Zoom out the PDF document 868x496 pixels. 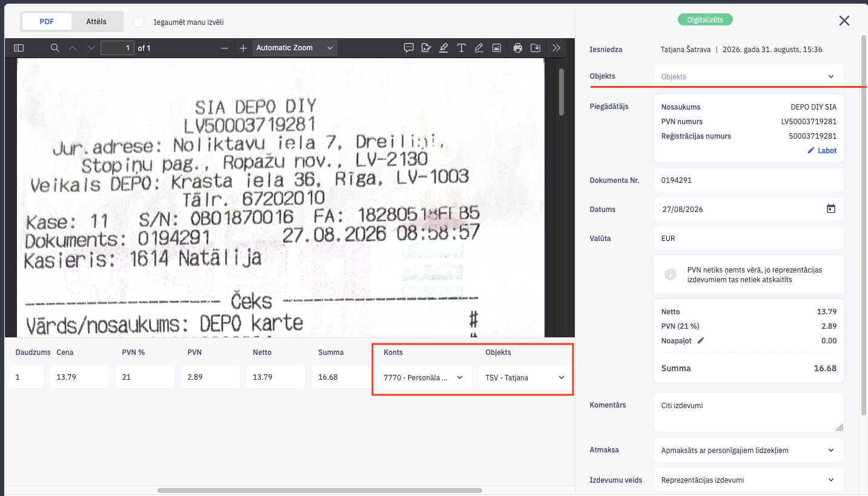point(225,48)
